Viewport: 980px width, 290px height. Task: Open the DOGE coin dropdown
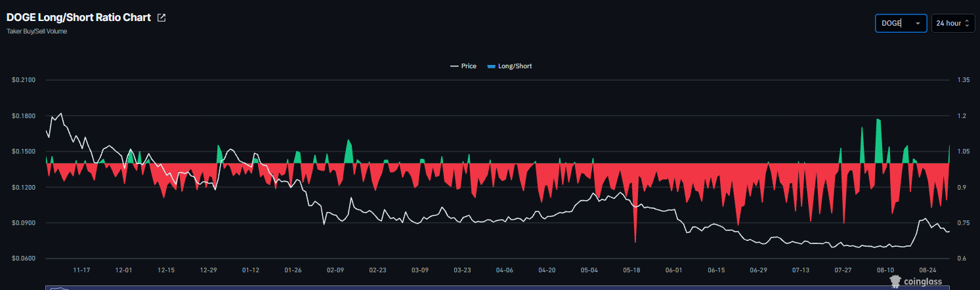[x=901, y=23]
